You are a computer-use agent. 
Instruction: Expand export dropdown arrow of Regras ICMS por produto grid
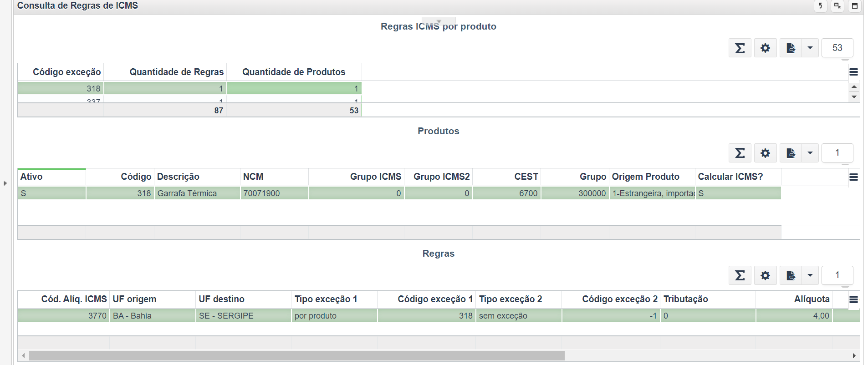(x=810, y=48)
